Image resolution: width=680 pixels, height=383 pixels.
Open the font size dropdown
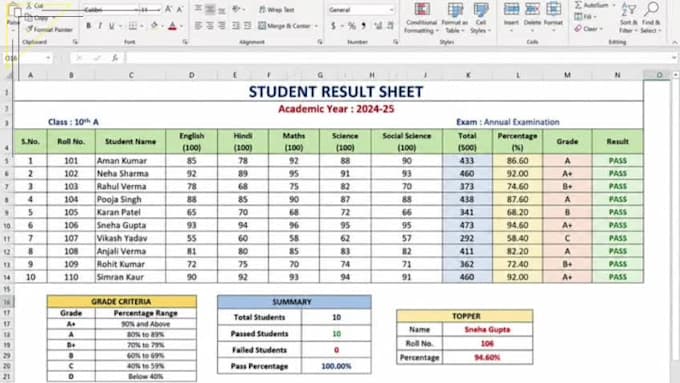click(x=159, y=10)
